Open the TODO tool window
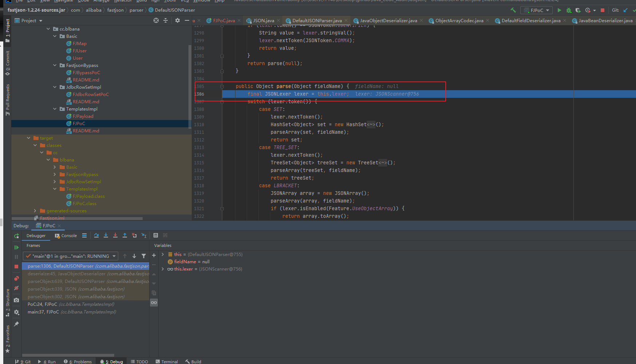 (x=139, y=361)
